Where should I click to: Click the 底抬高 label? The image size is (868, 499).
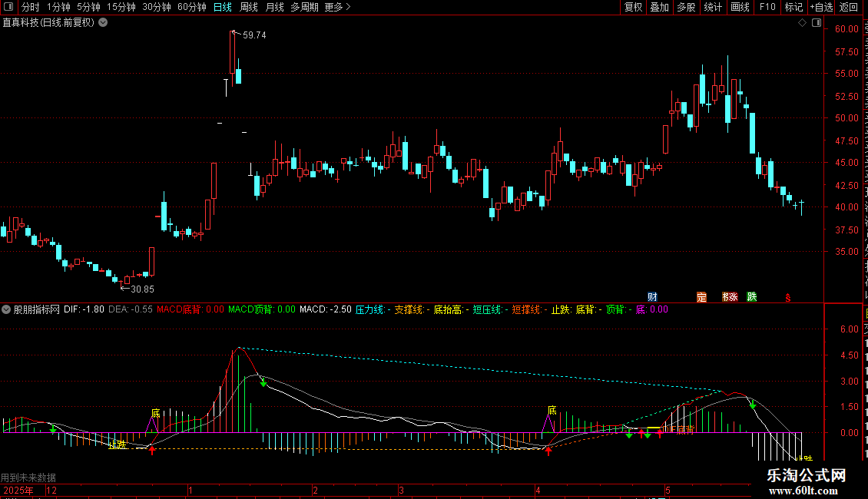tap(451, 309)
